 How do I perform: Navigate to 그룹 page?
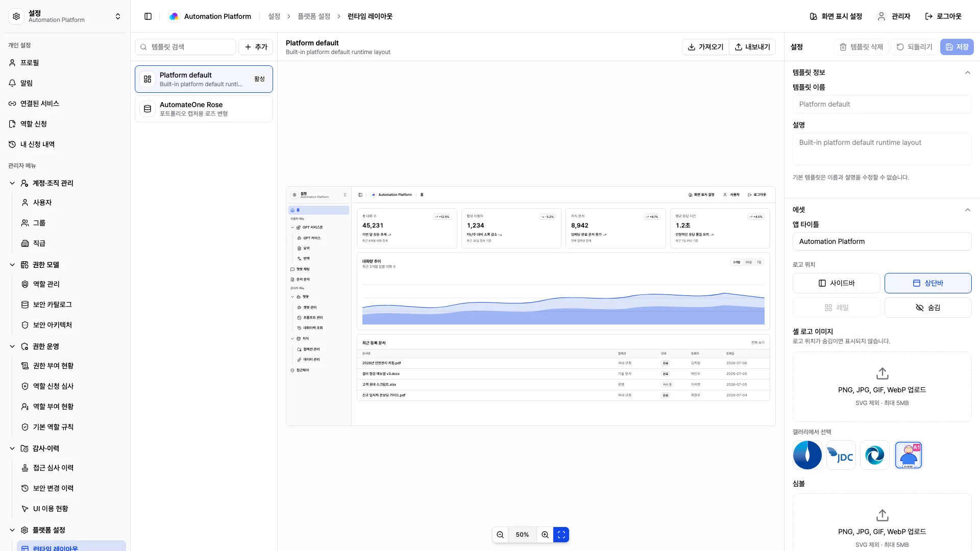pos(71,223)
